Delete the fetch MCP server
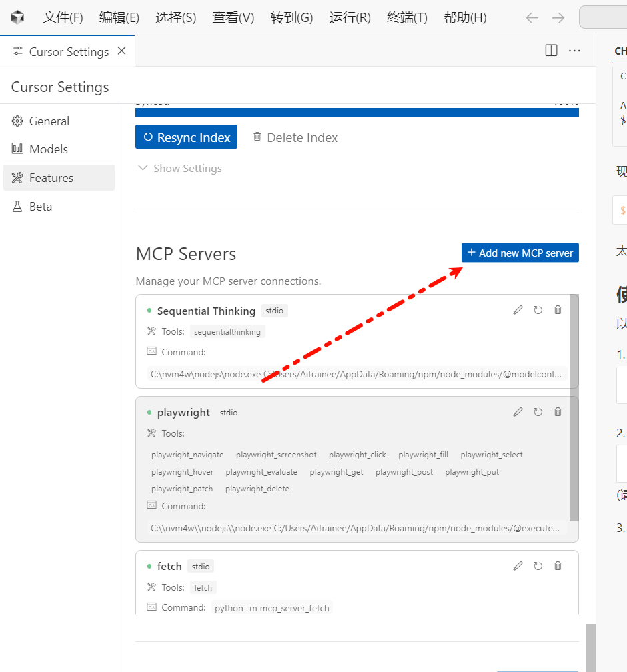The image size is (627, 672). pyautogui.click(x=558, y=566)
